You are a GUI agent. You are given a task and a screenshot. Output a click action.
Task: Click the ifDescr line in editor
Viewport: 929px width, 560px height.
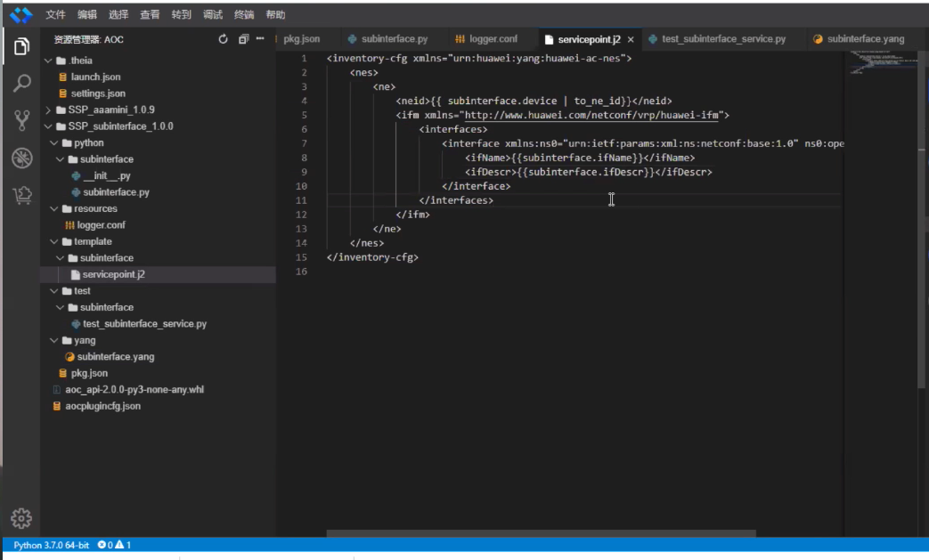click(x=588, y=172)
